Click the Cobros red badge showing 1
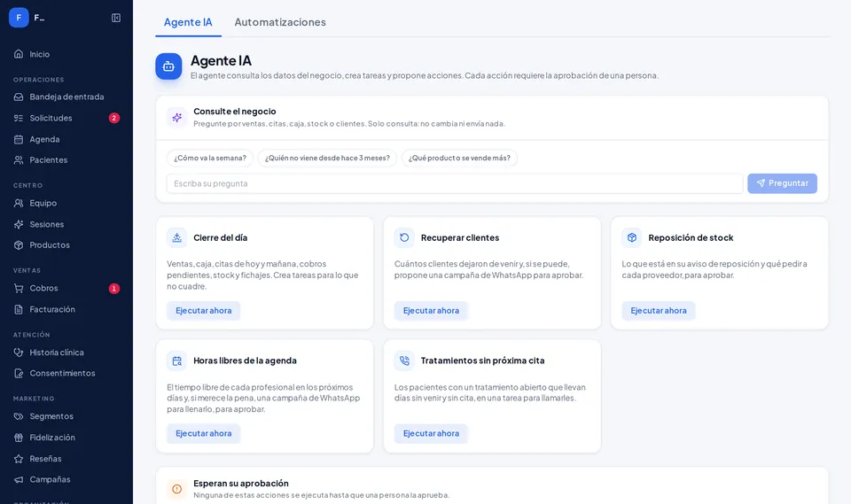 [114, 288]
